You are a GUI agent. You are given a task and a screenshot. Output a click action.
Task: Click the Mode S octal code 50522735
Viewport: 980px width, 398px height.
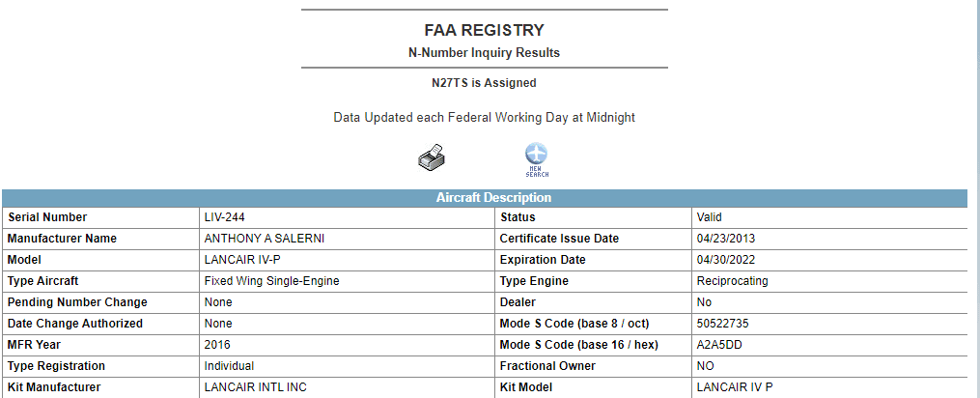coord(722,324)
